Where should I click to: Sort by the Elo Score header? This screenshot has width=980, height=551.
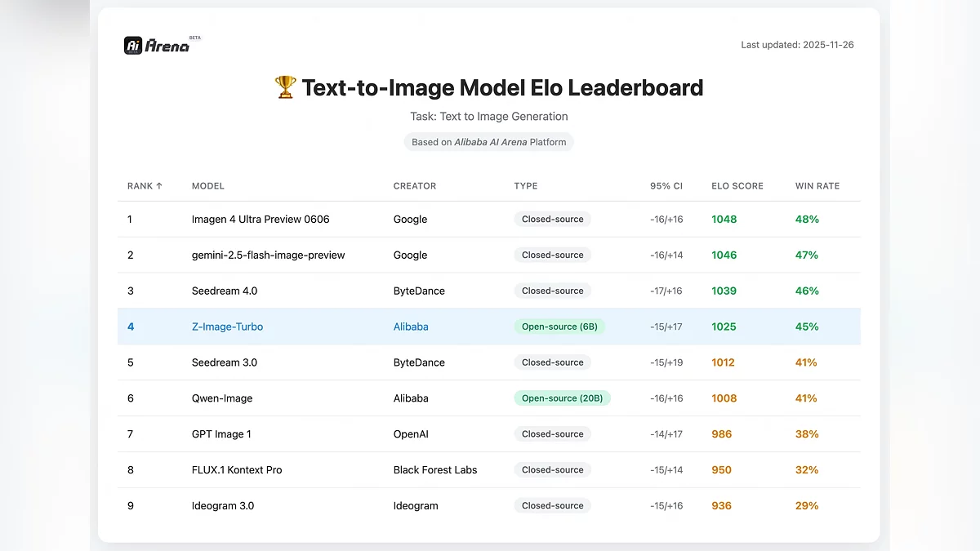[x=737, y=186]
